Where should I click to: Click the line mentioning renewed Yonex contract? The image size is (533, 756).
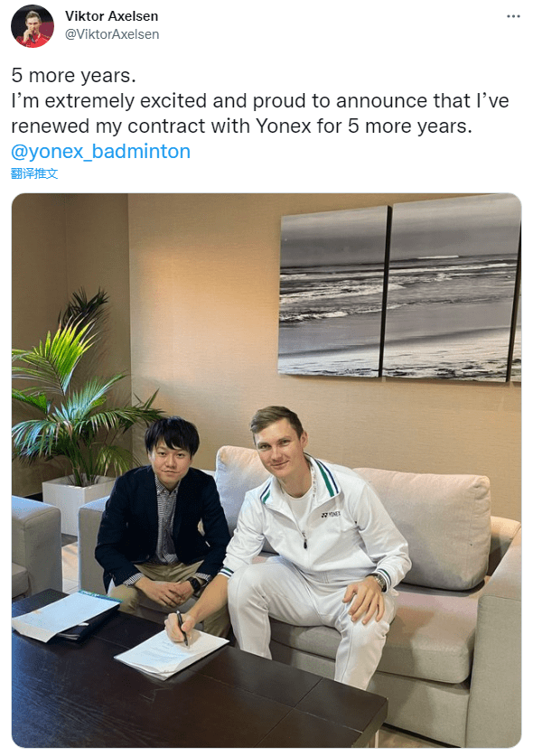pos(242,126)
